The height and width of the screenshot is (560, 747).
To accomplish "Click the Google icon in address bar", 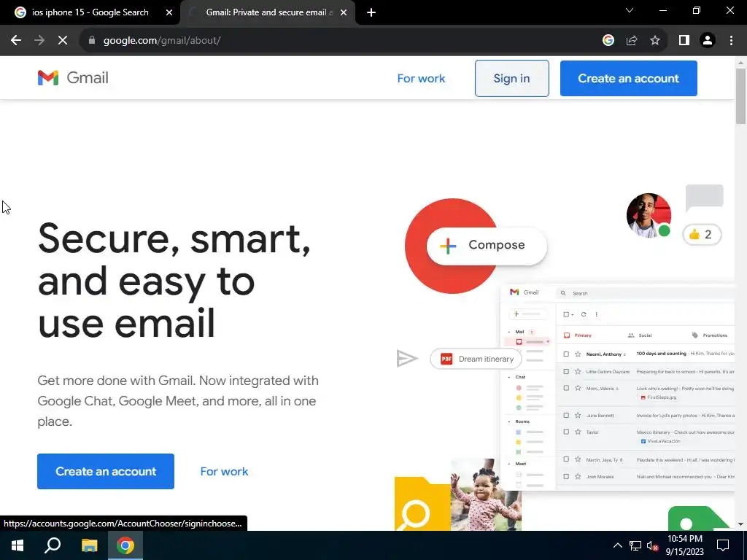I will click(608, 41).
